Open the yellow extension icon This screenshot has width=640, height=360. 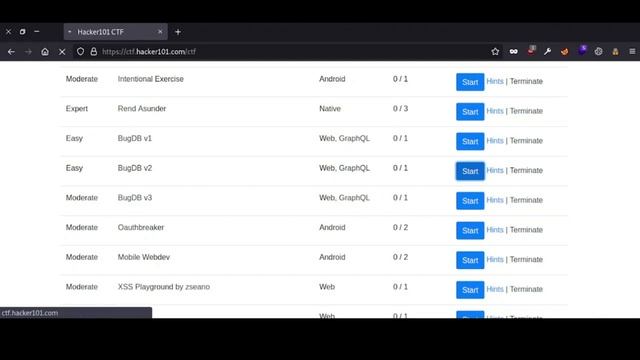(x=615, y=51)
